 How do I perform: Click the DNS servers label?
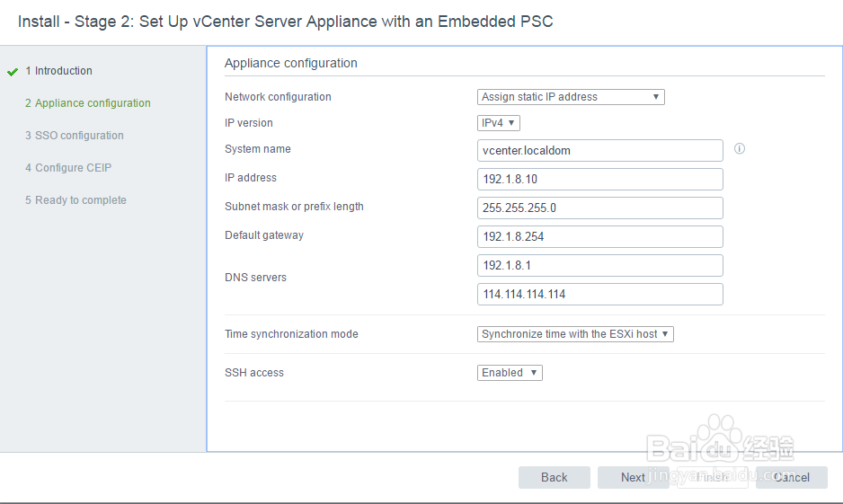coord(255,278)
